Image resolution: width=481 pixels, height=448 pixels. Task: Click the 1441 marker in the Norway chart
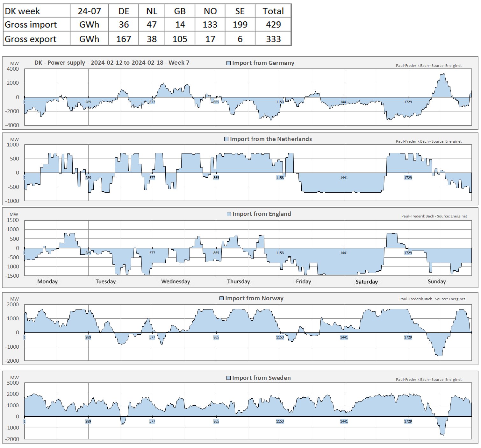click(x=344, y=337)
